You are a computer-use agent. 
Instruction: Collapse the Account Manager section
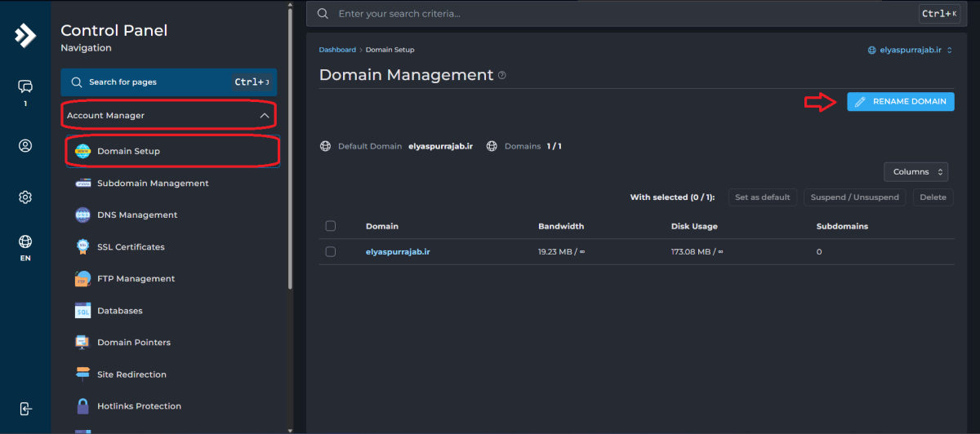point(264,116)
